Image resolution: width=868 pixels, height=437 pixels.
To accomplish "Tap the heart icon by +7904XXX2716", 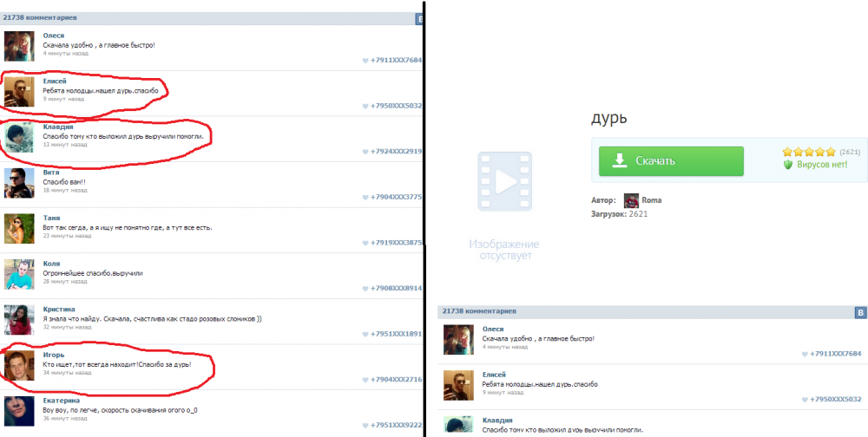I will (x=365, y=380).
